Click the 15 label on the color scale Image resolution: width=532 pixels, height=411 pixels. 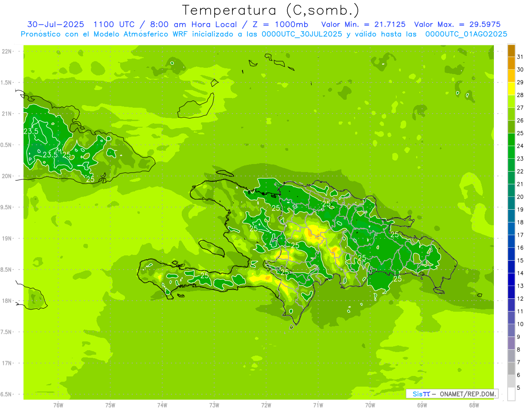pos(520,260)
